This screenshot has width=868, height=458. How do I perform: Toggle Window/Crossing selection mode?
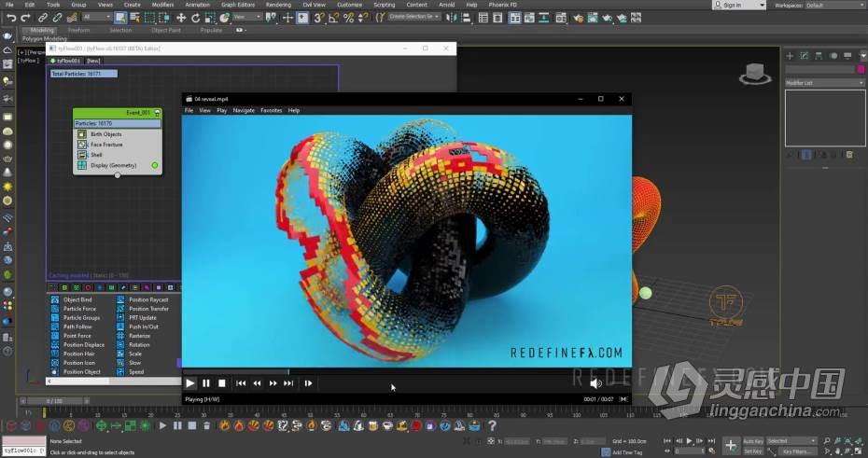coord(164,18)
